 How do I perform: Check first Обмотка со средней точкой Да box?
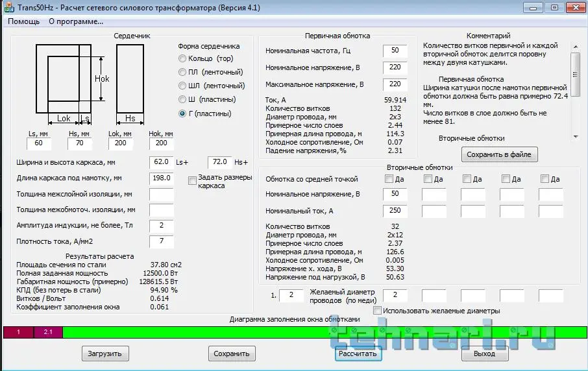(389, 179)
